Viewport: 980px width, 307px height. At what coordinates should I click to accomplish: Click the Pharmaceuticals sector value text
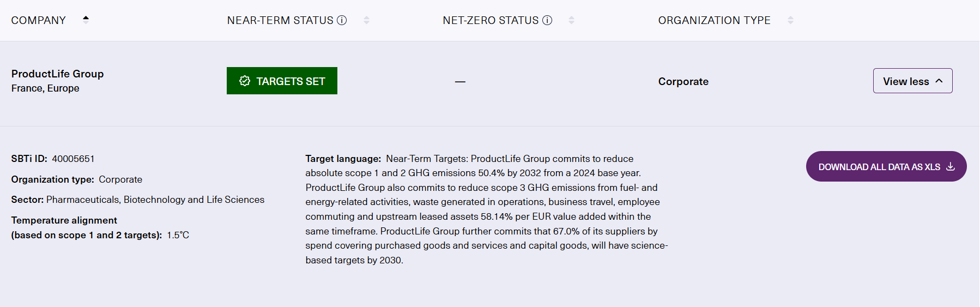click(155, 200)
